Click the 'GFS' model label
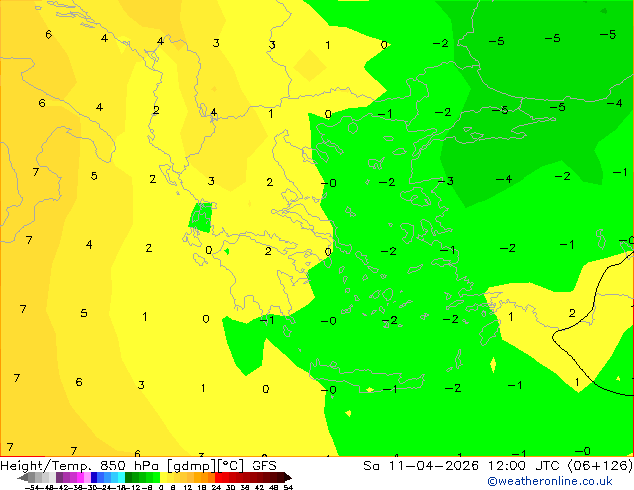This screenshot has height=490, width=634. (x=264, y=465)
